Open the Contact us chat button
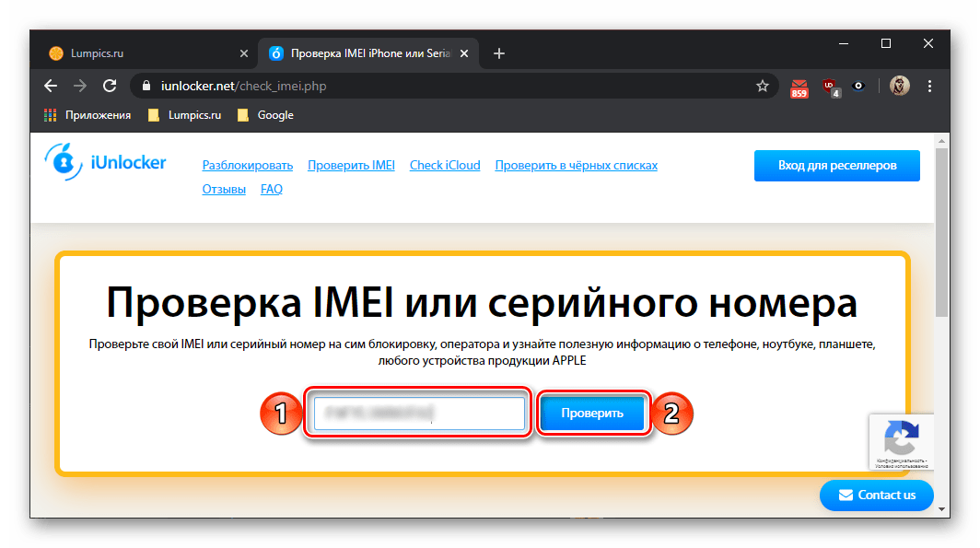The height and width of the screenshot is (548, 980). tap(876, 495)
